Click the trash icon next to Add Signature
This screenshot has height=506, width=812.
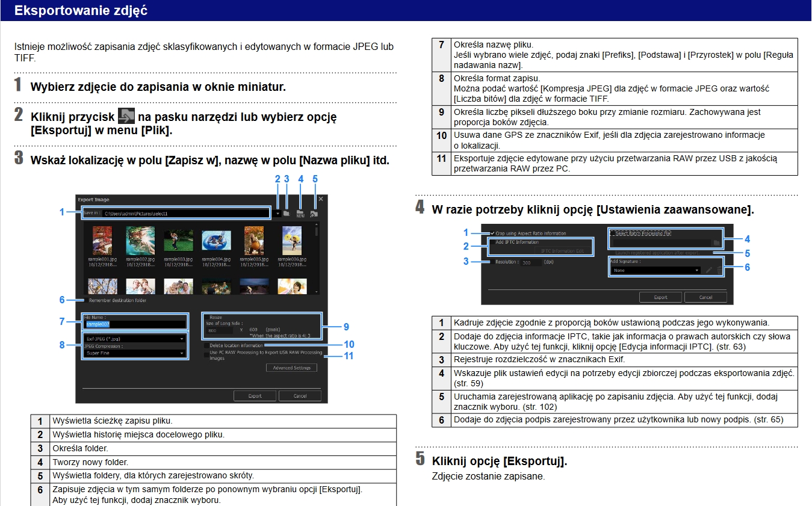pos(720,271)
